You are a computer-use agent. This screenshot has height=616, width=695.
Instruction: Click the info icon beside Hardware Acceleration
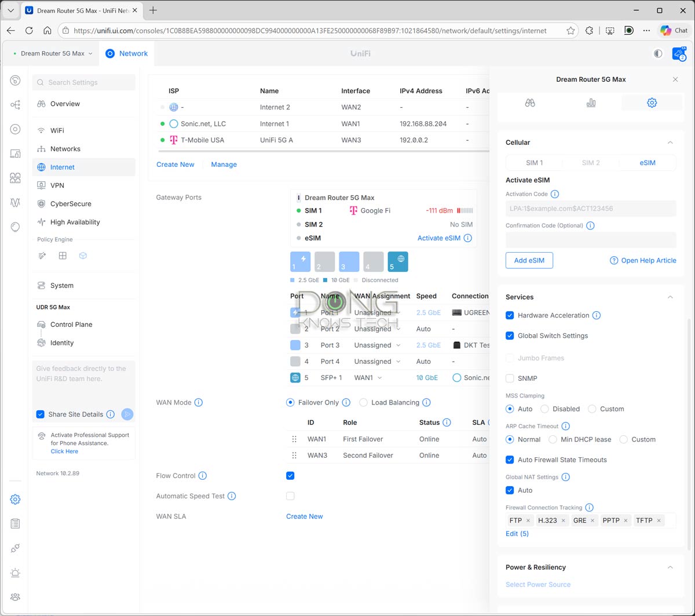[597, 315]
